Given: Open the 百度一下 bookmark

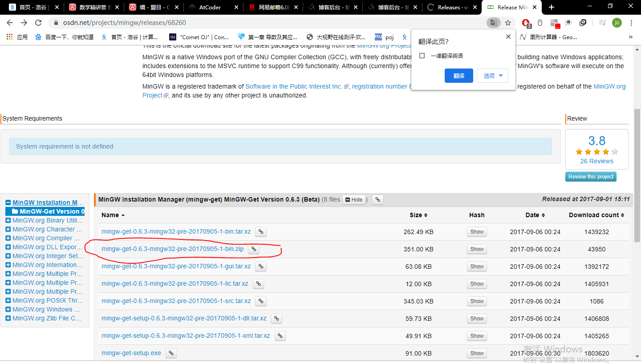Looking at the screenshot, I should tap(64, 37).
